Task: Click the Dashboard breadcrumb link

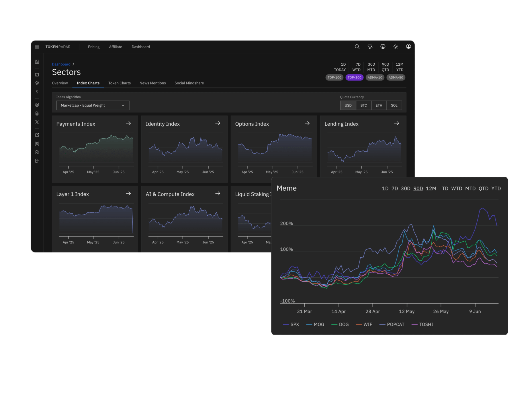Action: pyautogui.click(x=61, y=64)
